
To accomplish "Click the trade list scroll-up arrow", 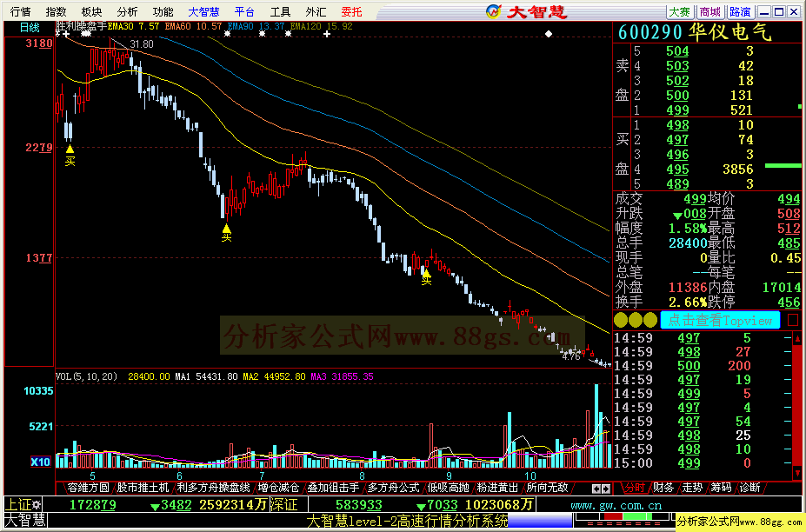I will click(797, 338).
